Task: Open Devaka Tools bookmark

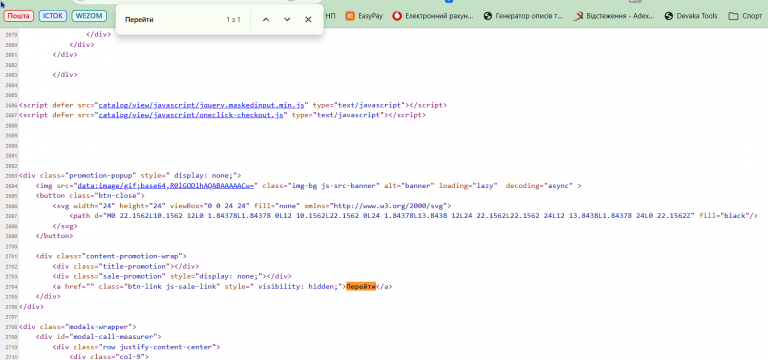Action: pyautogui.click(x=691, y=16)
